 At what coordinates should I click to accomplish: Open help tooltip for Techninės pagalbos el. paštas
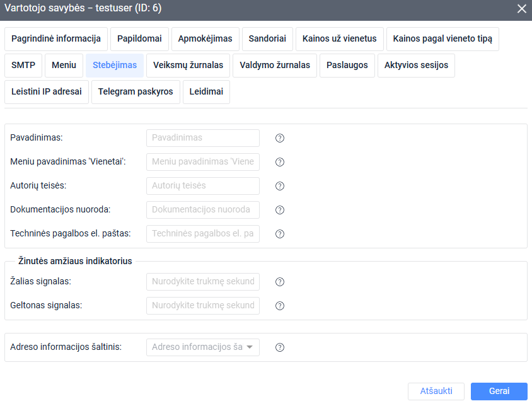[280, 233]
